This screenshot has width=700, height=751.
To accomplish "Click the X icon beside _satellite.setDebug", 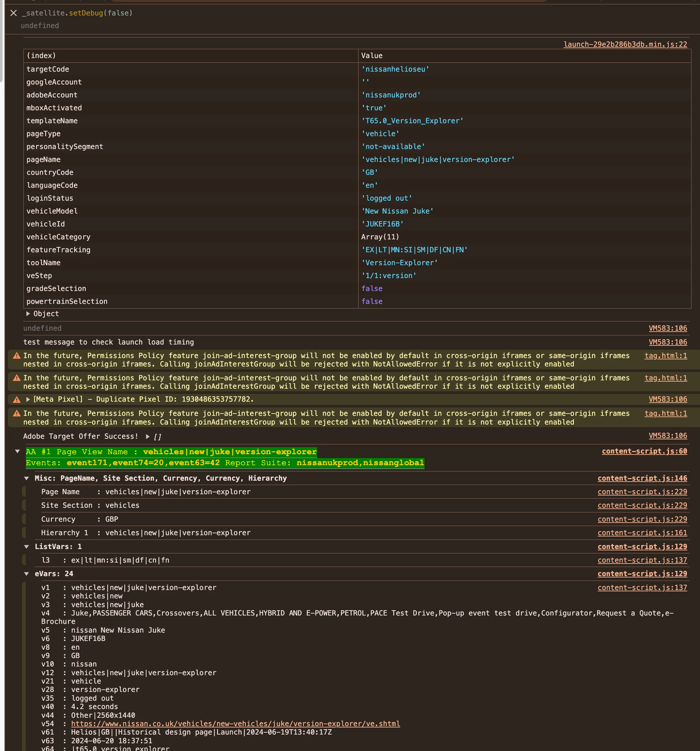I will (14, 13).
